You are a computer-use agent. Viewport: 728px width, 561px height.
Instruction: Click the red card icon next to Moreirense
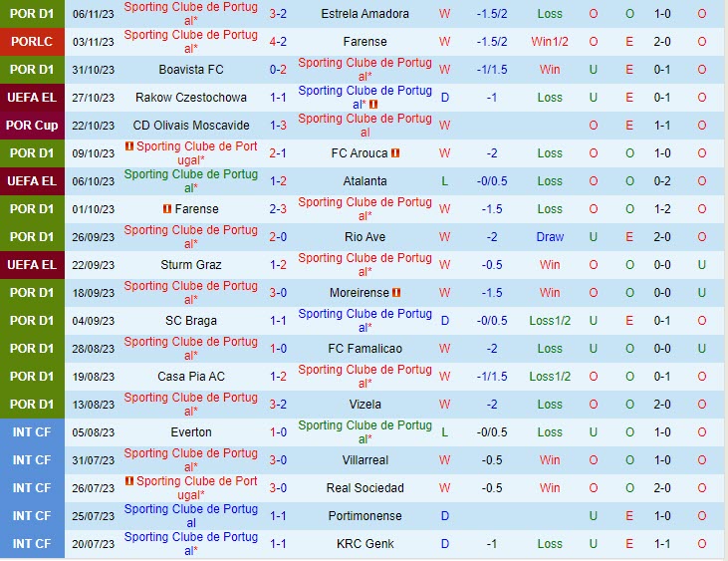tap(396, 293)
